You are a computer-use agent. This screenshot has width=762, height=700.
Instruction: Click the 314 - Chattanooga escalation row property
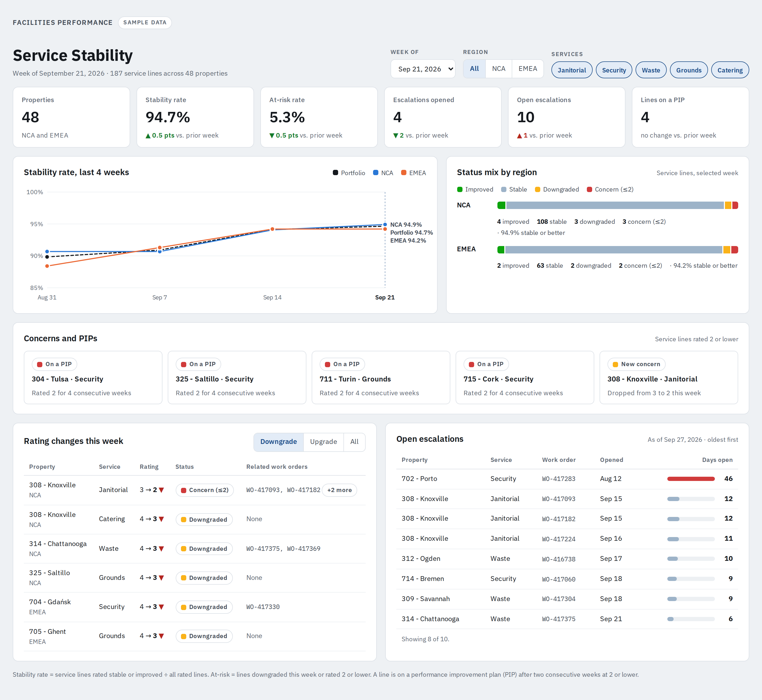coord(430,619)
